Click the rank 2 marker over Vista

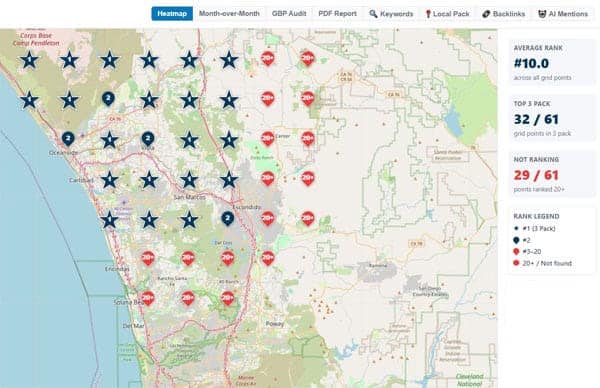pos(148,139)
